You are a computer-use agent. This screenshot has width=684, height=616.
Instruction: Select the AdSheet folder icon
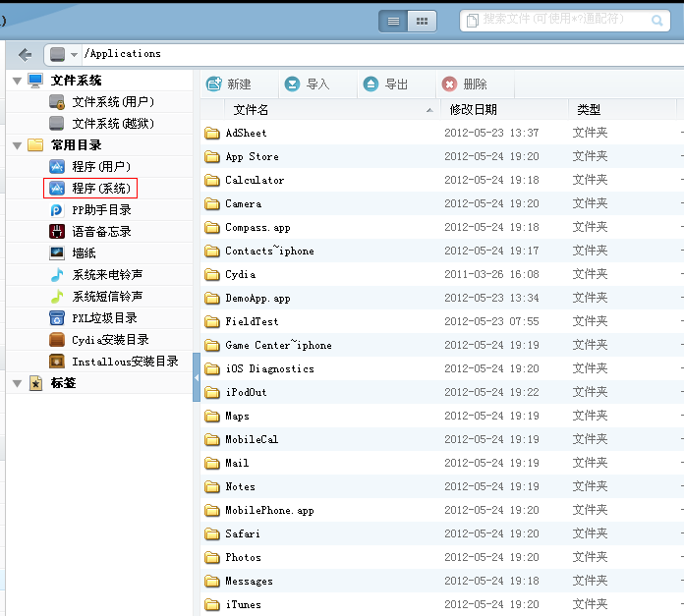pyautogui.click(x=212, y=133)
